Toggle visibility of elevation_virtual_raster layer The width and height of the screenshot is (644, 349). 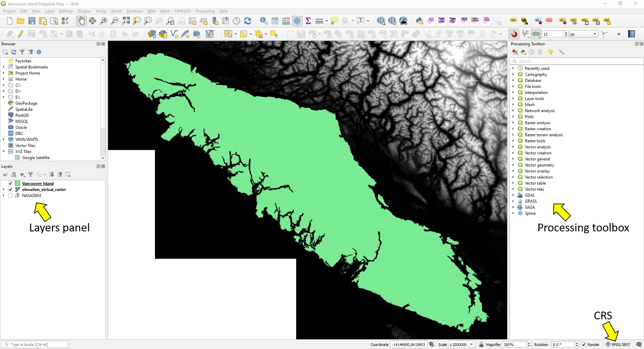(x=9, y=189)
